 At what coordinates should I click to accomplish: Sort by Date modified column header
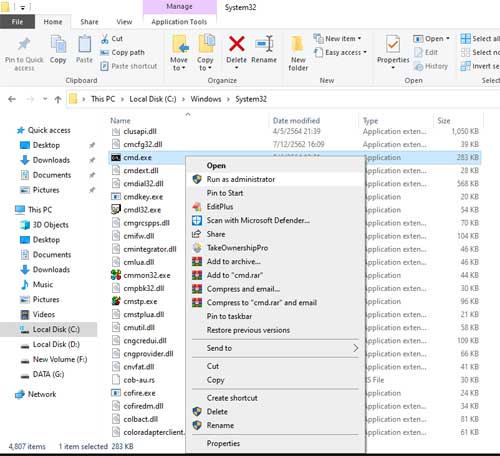(x=296, y=121)
